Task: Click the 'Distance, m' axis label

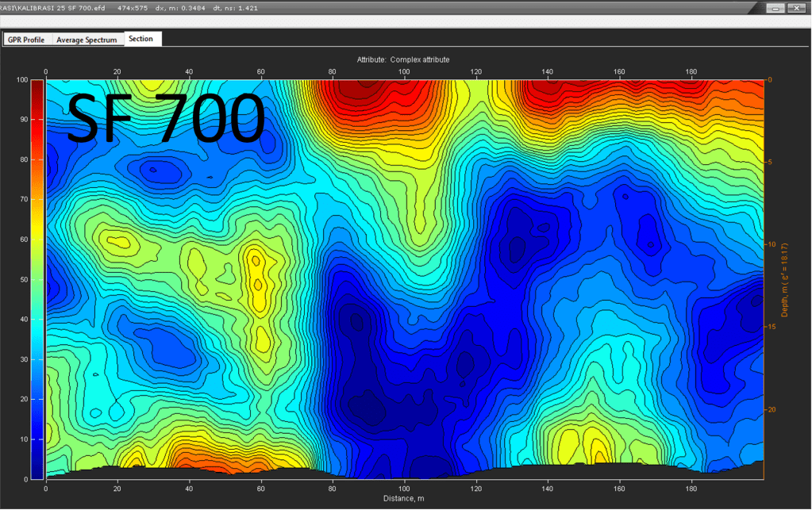Action: tap(403, 498)
